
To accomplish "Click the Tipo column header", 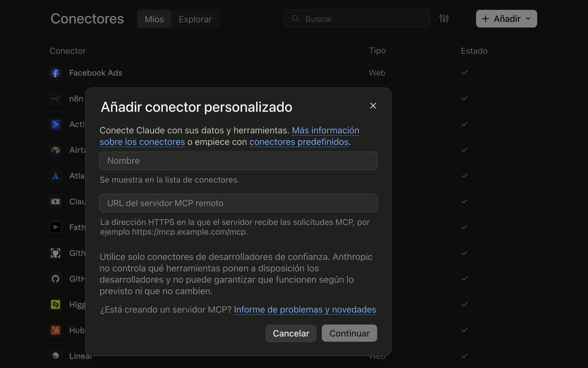I will tap(377, 51).
